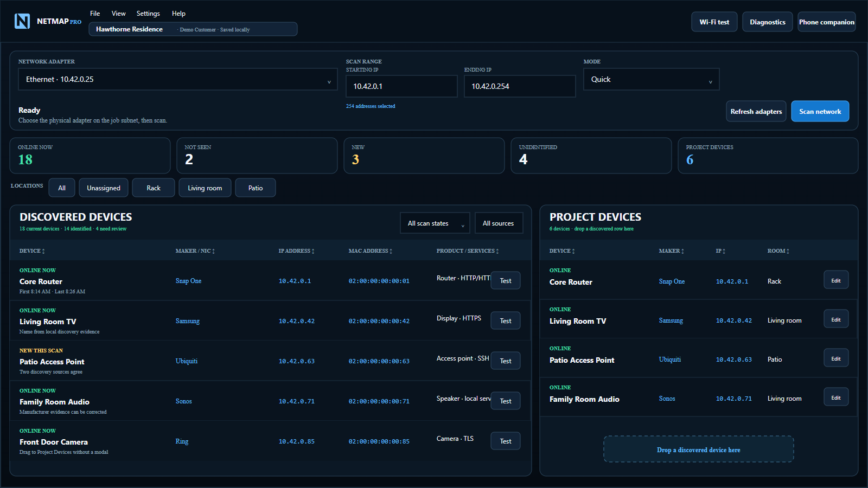The image size is (868, 488).
Task: Sort discovered devices by IP Address column
Action: tap(296, 251)
